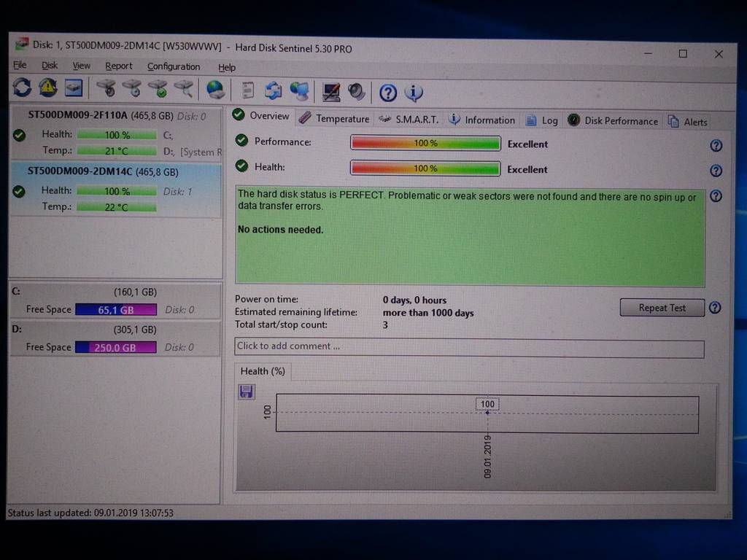Open the disk panel view toolbar icon
The image size is (747, 560).
click(74, 88)
